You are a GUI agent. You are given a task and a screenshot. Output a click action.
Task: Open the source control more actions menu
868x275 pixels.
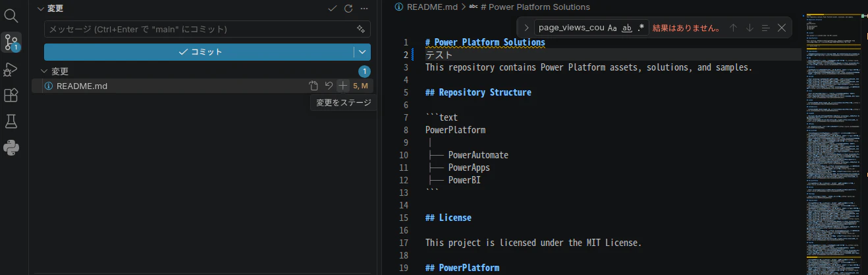[x=364, y=9]
